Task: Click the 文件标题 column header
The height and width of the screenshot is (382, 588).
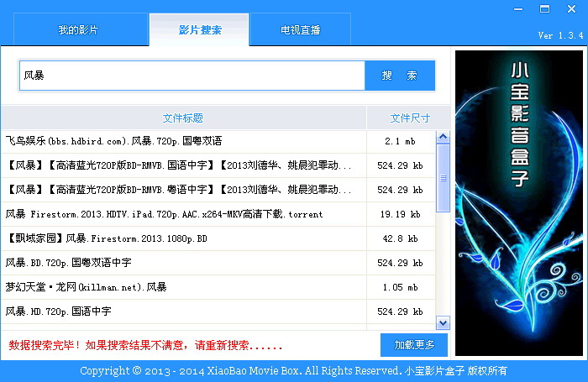Action: click(x=183, y=118)
